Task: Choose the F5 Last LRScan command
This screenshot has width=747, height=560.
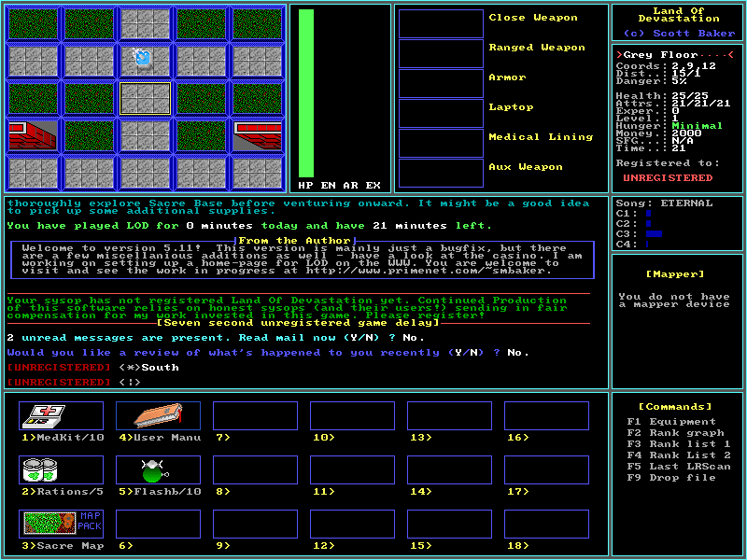Action: click(679, 466)
